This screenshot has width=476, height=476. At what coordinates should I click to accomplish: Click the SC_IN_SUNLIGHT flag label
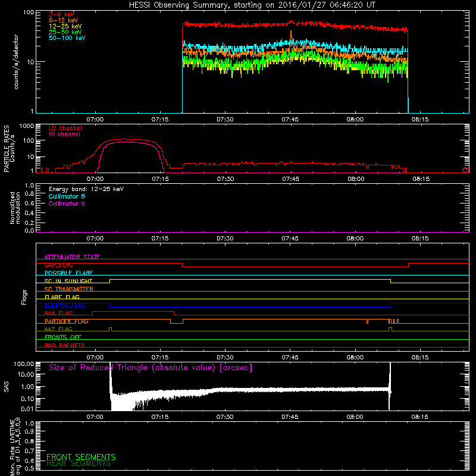[68, 281]
